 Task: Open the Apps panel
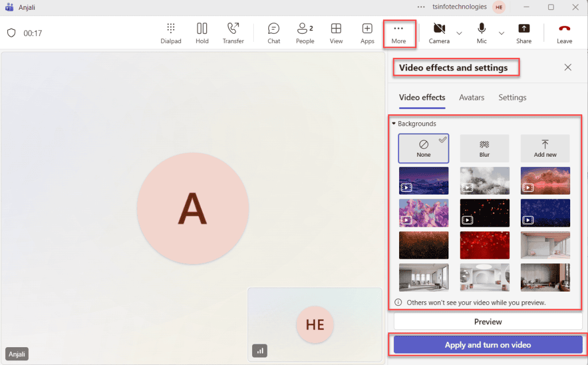(x=367, y=32)
